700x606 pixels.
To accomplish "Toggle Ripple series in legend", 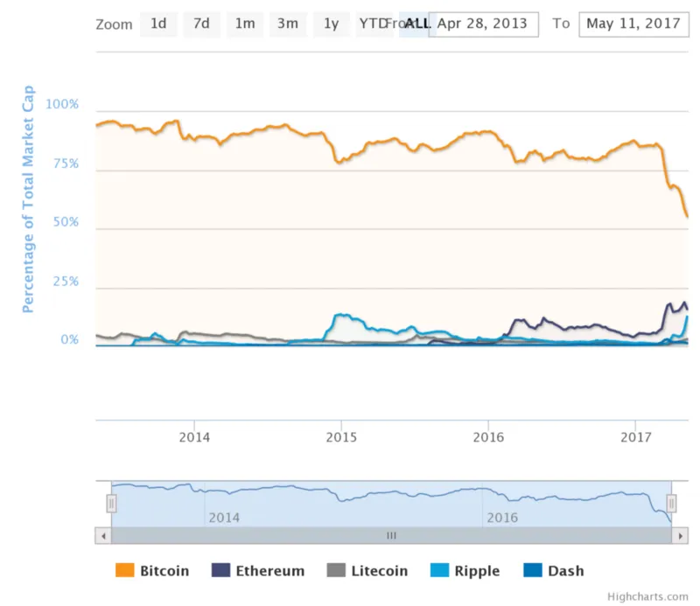I will 465,571.
